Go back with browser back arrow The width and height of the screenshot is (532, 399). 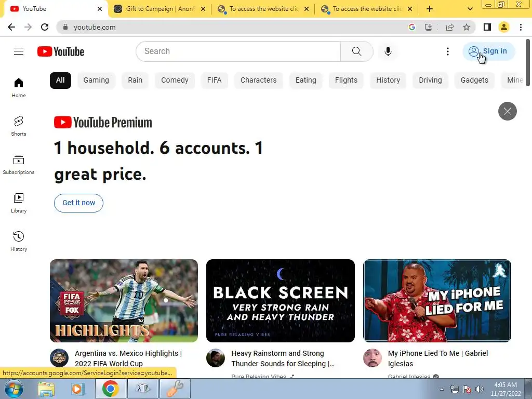coord(11,27)
